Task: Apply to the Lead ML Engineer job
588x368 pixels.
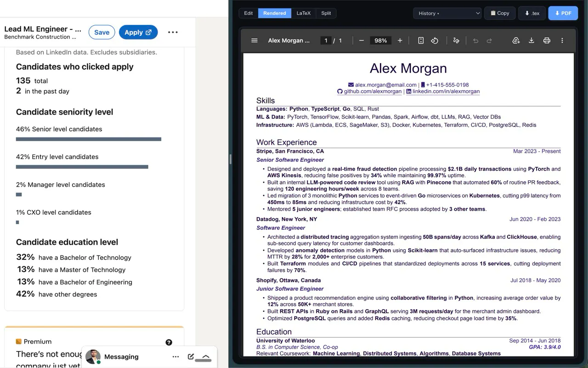Action: click(138, 32)
